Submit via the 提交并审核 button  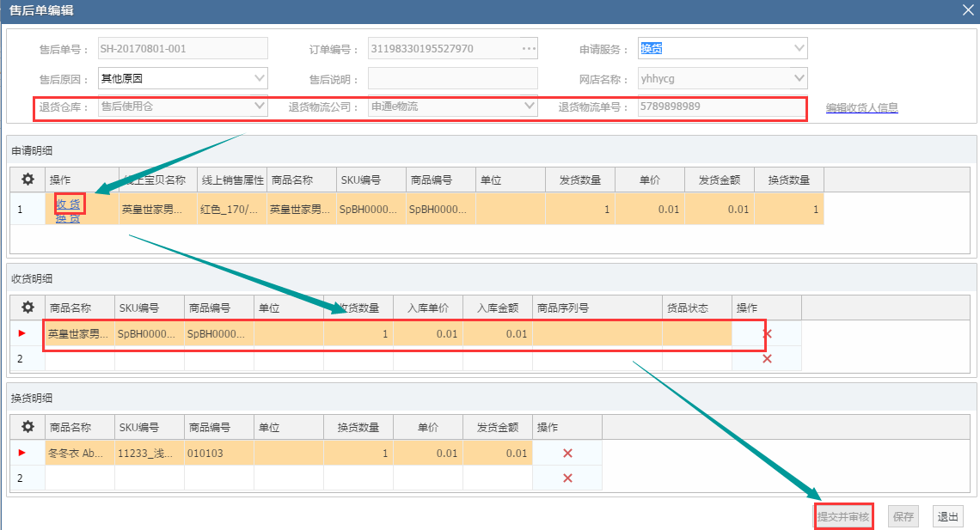pyautogui.click(x=843, y=515)
